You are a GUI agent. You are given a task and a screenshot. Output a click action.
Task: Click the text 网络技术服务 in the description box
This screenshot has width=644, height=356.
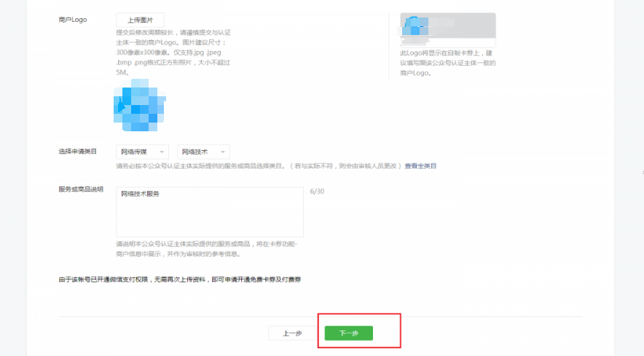[140, 194]
